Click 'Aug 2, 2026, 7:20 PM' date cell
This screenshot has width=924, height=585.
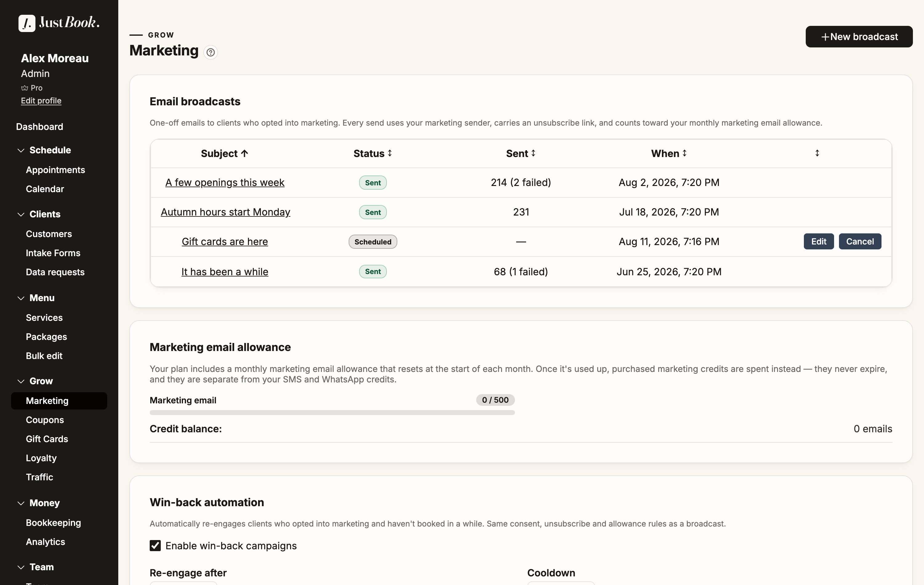669,183
